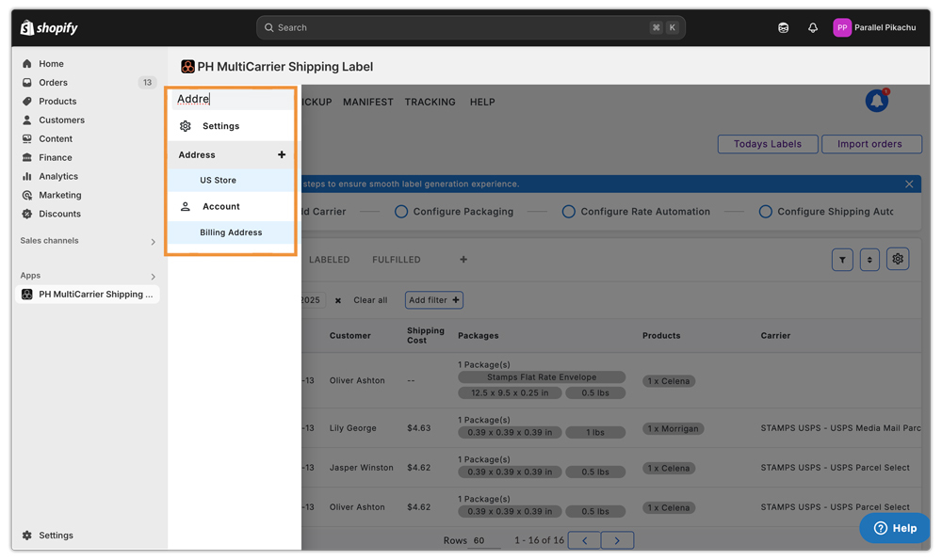942x560 pixels.
Task: Click the Todays Labels button
Action: click(768, 144)
